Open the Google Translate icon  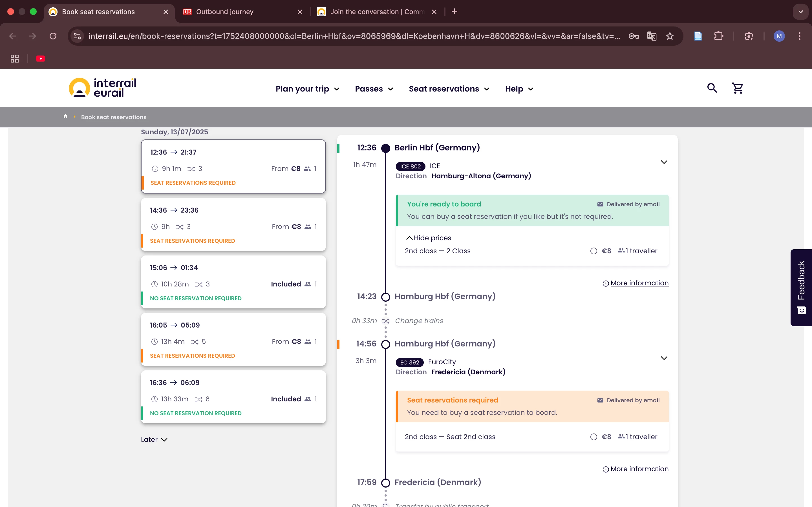tap(652, 36)
